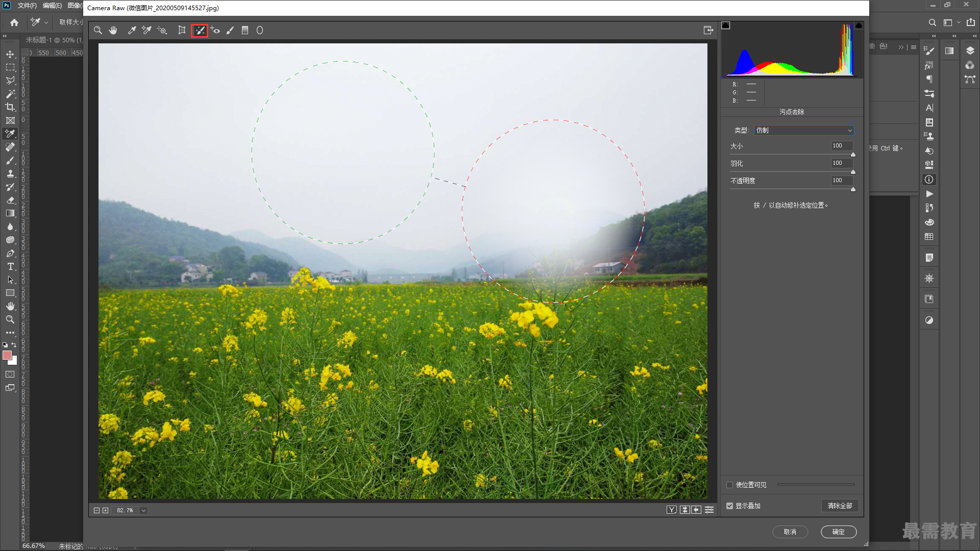
Task: Click the 大小 value field
Action: (842, 146)
